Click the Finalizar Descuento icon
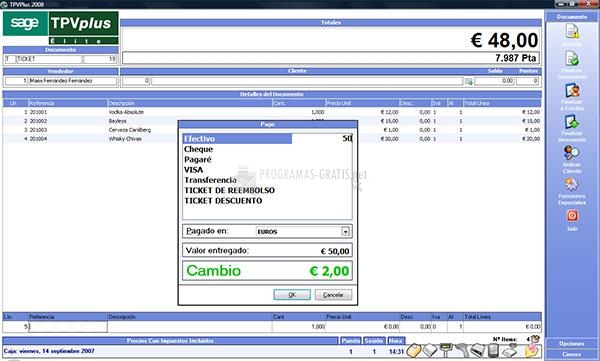This screenshot has width=600, height=361. 572,122
